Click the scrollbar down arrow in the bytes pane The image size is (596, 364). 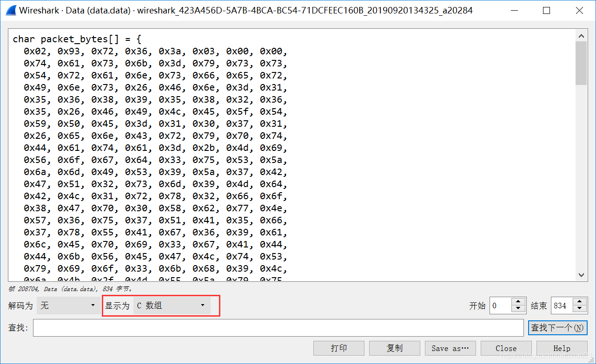(x=581, y=275)
